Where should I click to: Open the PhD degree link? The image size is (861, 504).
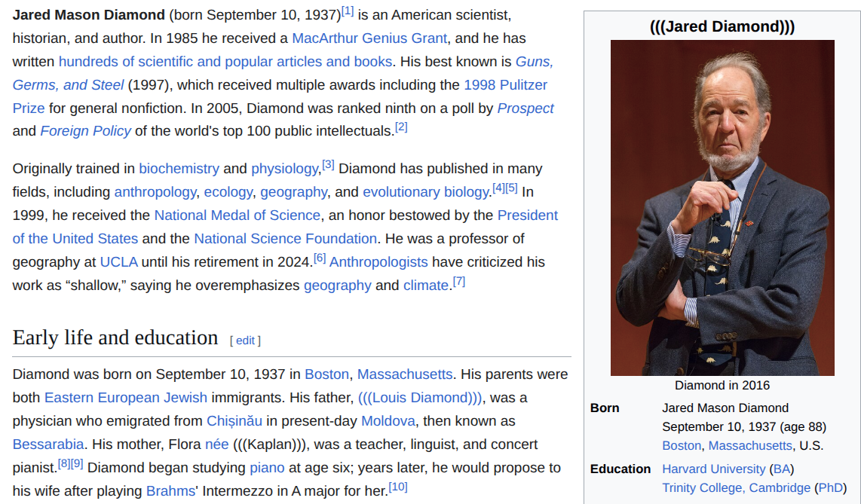(x=830, y=488)
